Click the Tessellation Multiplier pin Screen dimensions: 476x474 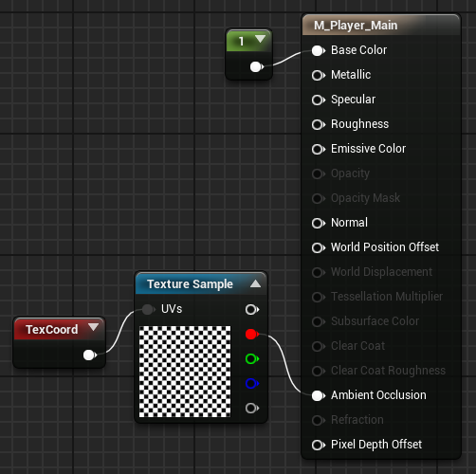coord(319,297)
